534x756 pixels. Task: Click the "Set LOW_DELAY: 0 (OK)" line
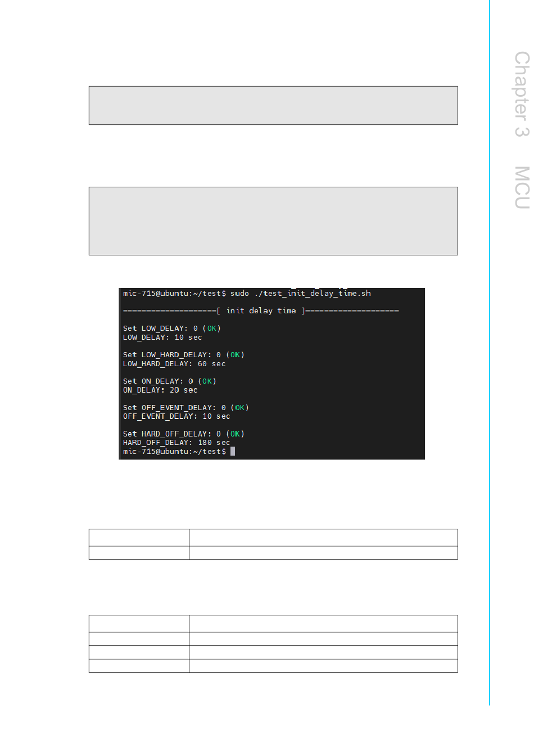click(172, 328)
